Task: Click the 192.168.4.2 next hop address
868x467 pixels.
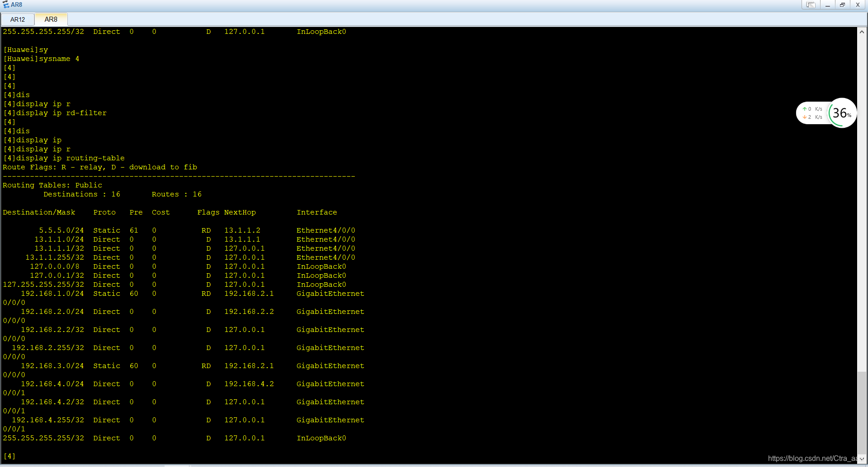Action: coord(249,384)
